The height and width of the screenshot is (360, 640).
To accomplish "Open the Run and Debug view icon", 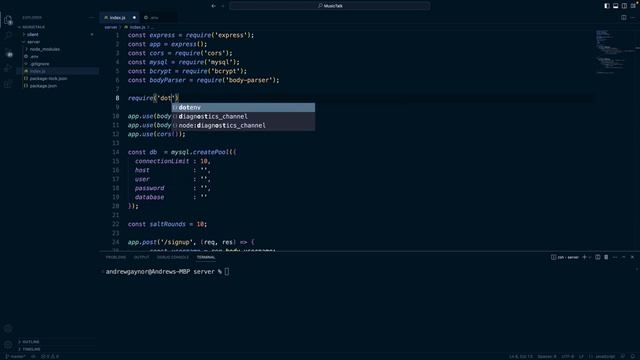I will tap(8, 68).
